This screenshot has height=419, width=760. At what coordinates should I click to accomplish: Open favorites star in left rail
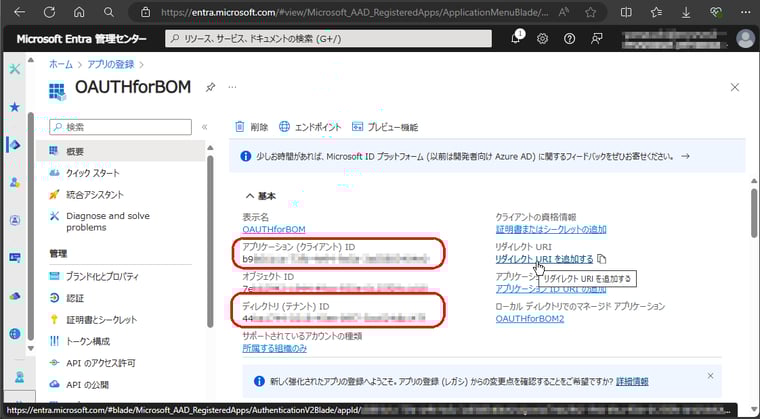(15, 107)
